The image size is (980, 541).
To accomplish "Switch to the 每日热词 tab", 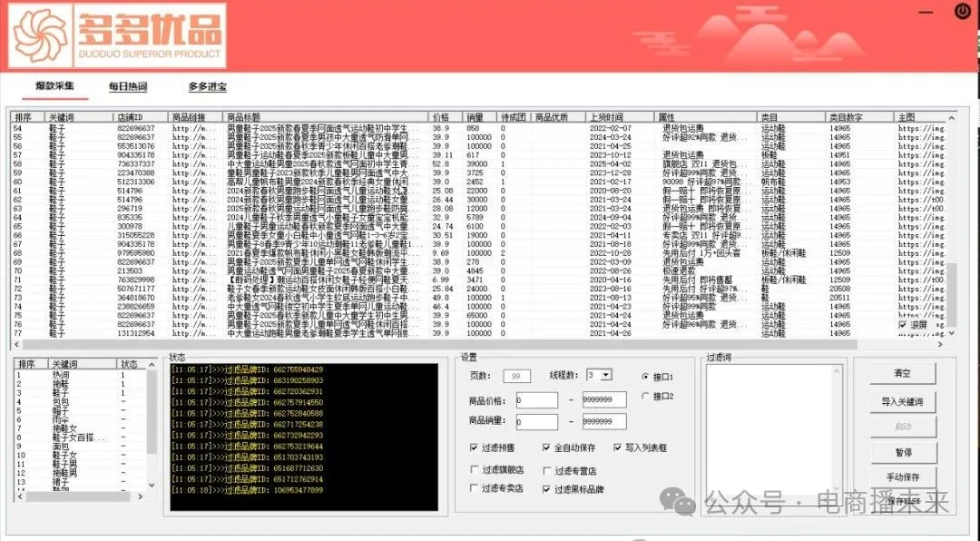I will pyautogui.click(x=128, y=87).
